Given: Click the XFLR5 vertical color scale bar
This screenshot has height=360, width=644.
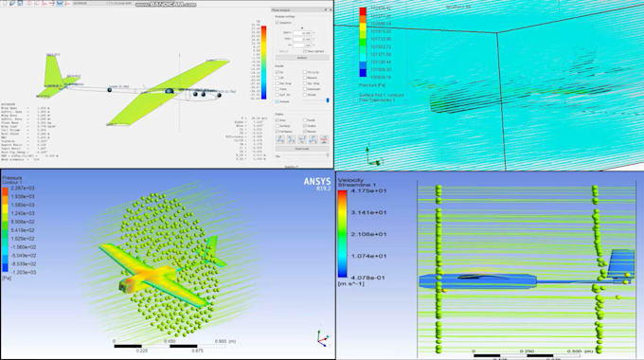Looking at the screenshot, I should (263, 63).
